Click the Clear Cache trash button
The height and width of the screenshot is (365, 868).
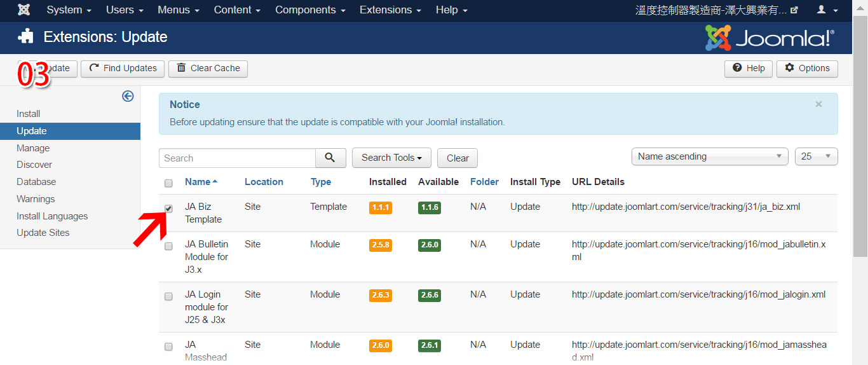click(208, 69)
